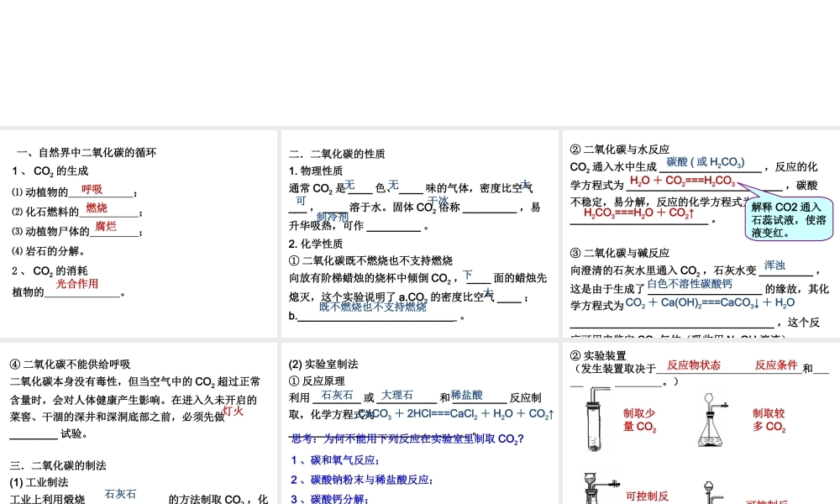Click the struck-through 思考 question line
The height and width of the screenshot is (504, 840).
(x=407, y=438)
